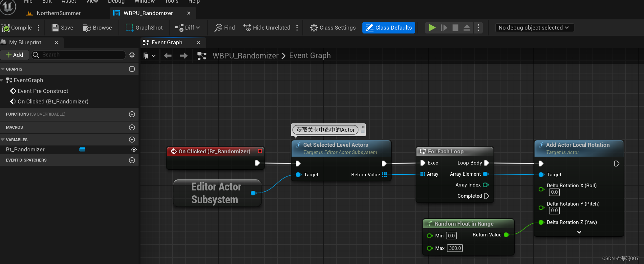Image resolution: width=644 pixels, height=264 pixels.
Task: Add a new variable with plus icon
Action: pyautogui.click(x=132, y=140)
